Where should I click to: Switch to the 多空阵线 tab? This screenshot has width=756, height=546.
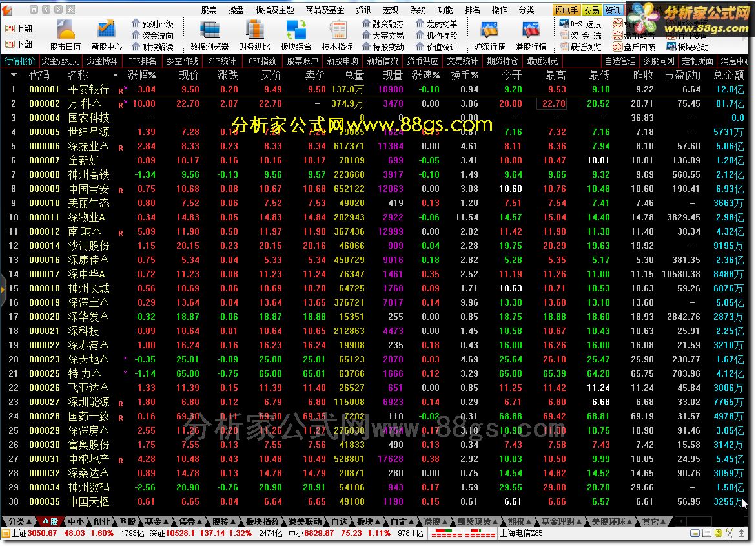click(x=182, y=61)
